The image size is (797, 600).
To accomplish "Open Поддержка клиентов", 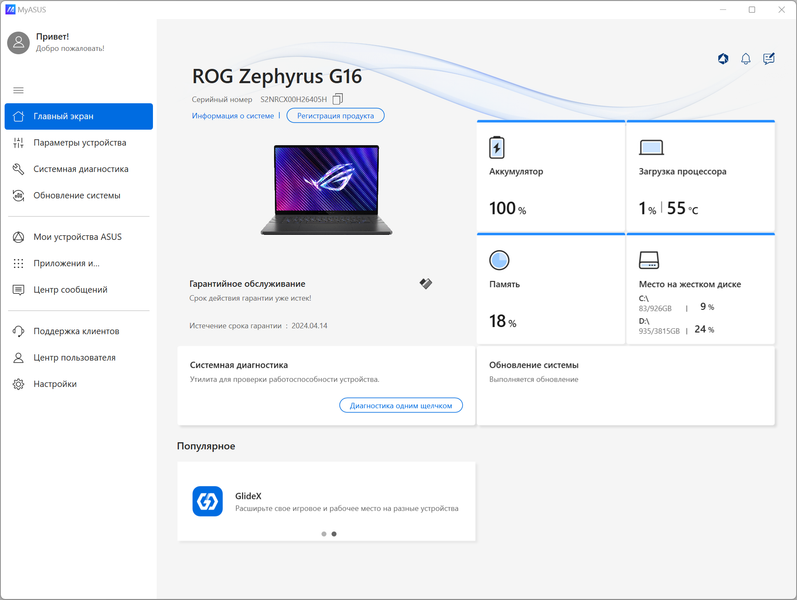I will click(79, 332).
